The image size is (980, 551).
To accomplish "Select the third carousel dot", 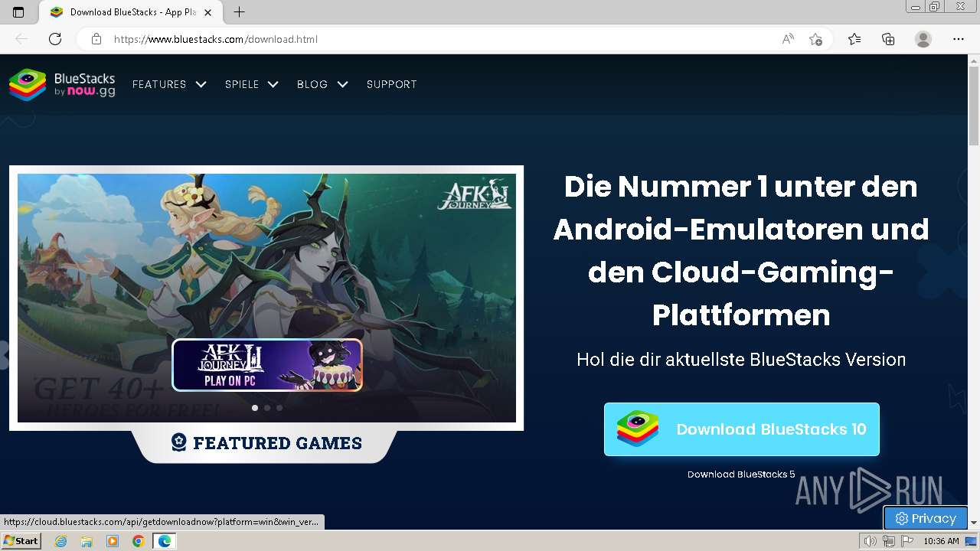I will coord(279,408).
